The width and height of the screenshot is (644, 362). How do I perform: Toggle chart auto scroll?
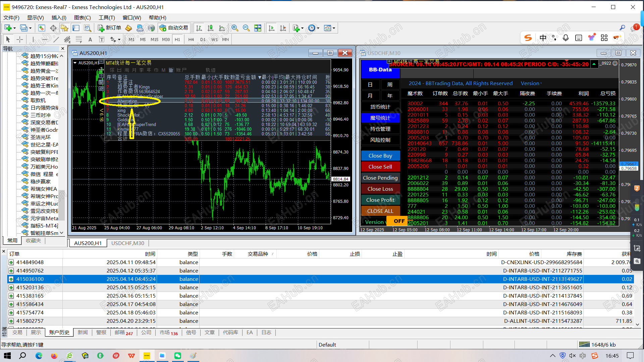tap(271, 28)
